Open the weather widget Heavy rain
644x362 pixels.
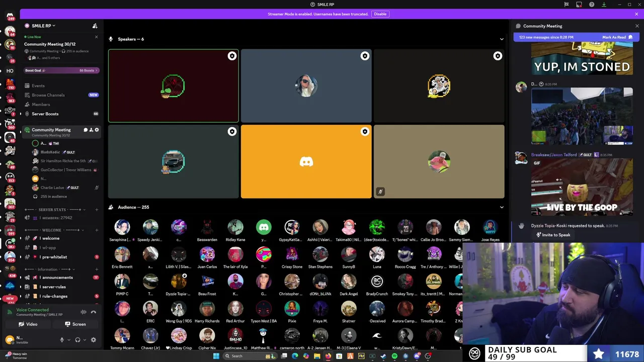point(15,355)
